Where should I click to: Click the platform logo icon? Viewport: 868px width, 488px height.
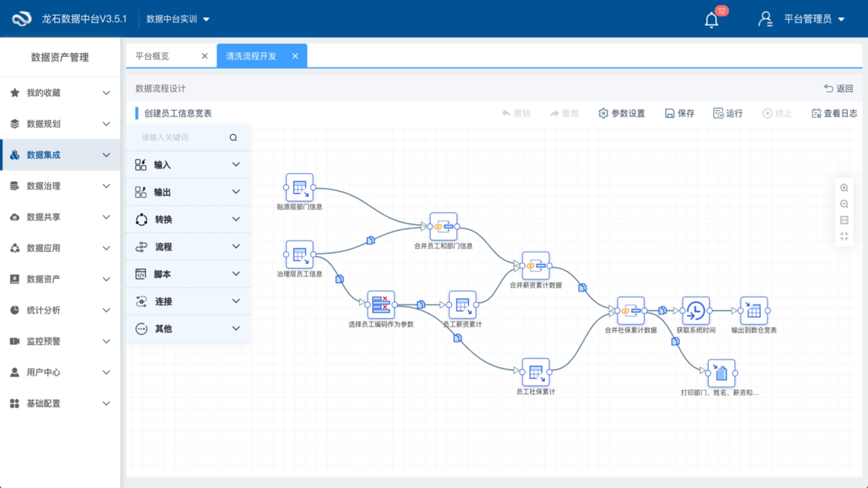tap(21, 19)
